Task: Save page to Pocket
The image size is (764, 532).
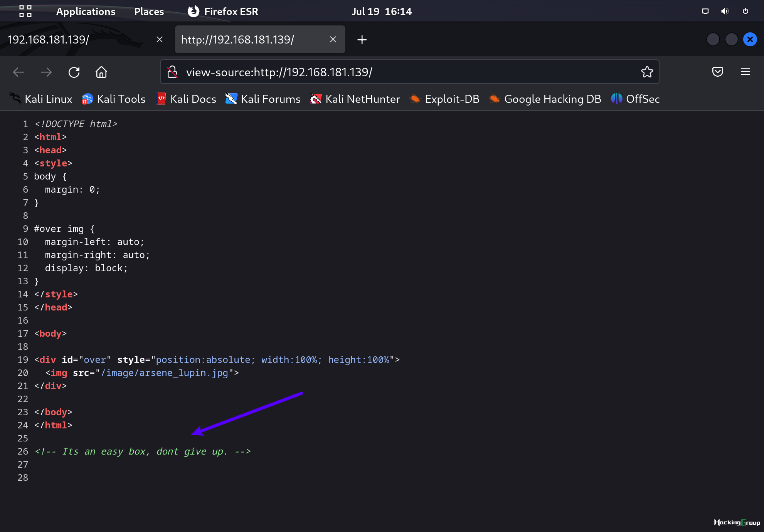Action: pos(718,72)
